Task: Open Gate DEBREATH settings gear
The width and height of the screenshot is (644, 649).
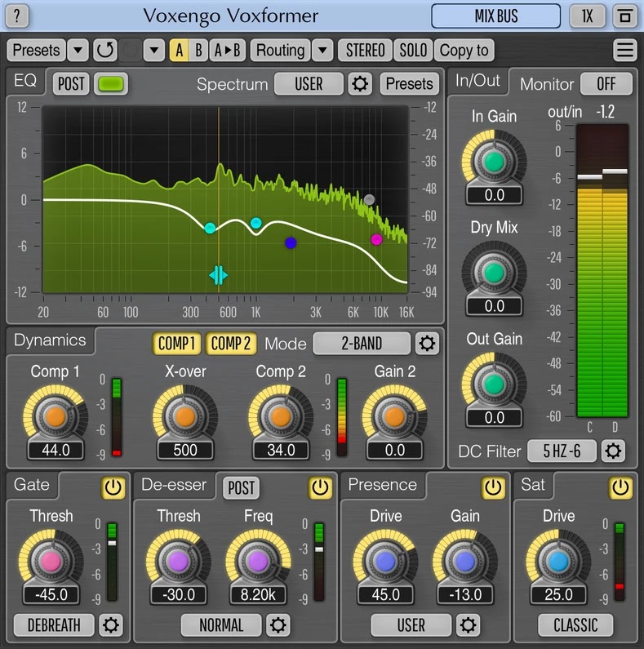Action: 110,625
